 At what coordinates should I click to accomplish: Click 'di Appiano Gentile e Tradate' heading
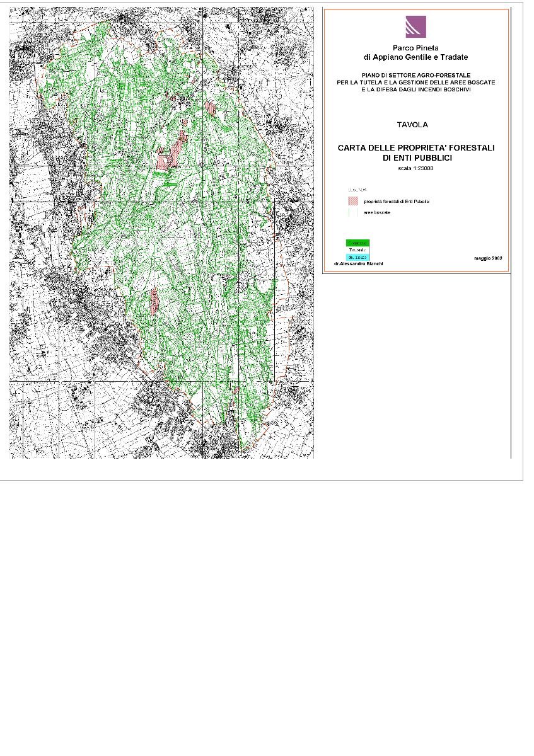click(x=415, y=57)
